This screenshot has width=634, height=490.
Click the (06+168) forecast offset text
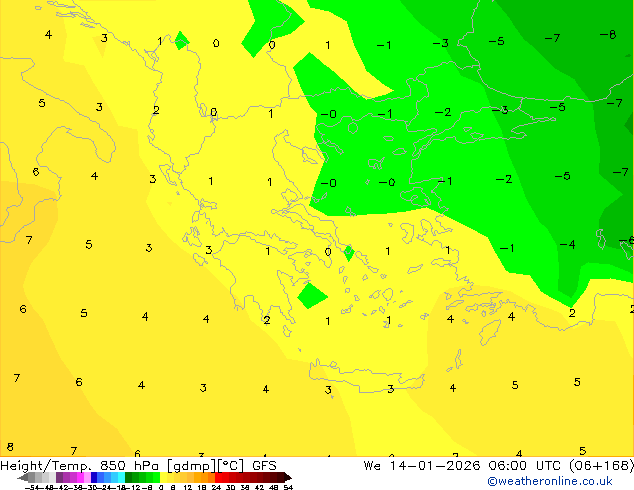pyautogui.click(x=601, y=466)
